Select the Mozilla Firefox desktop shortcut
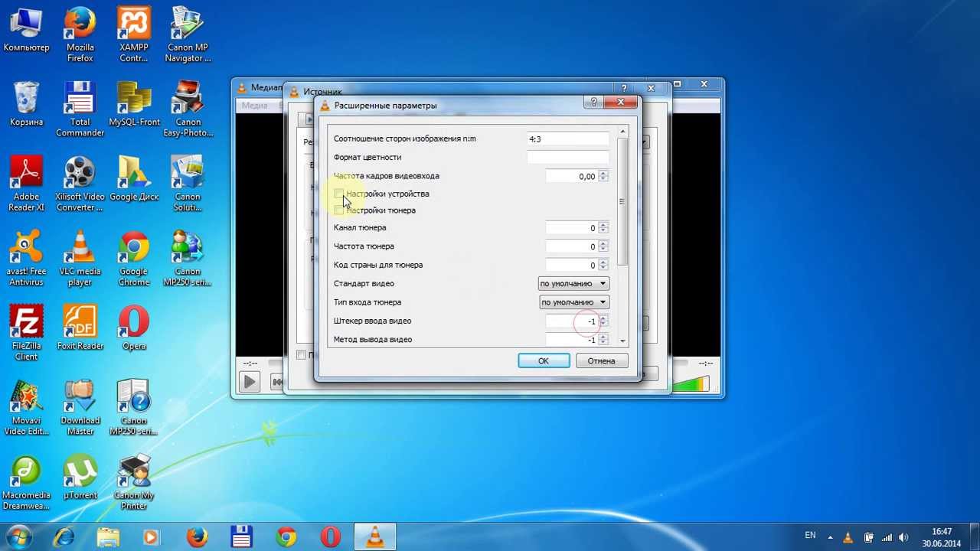 click(x=80, y=34)
